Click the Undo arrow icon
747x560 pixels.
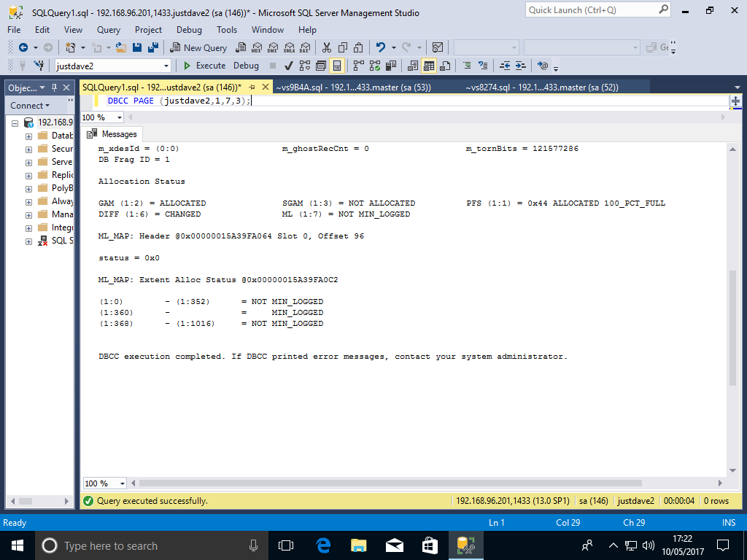coord(381,47)
